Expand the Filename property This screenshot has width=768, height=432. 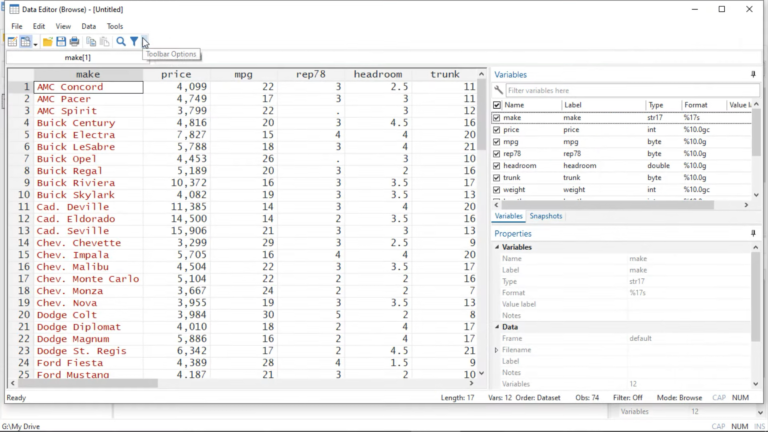[x=497, y=350]
